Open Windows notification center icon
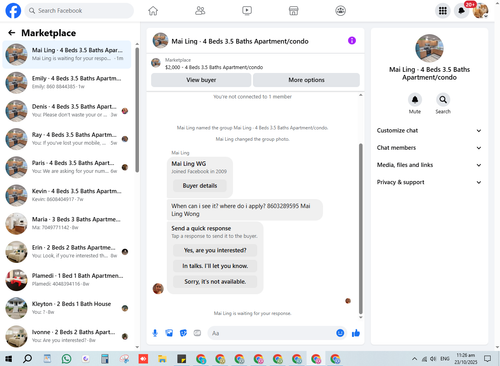Viewport: 500px width, 366px height. (487, 359)
